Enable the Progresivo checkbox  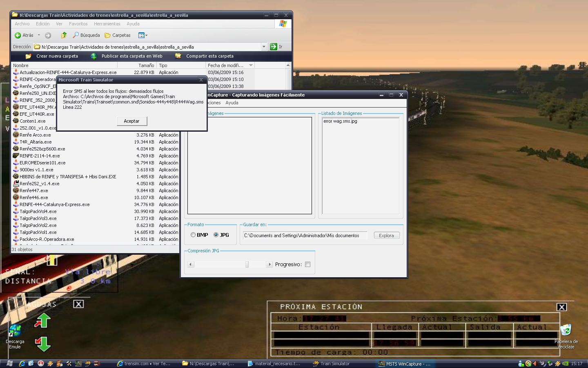(x=307, y=265)
